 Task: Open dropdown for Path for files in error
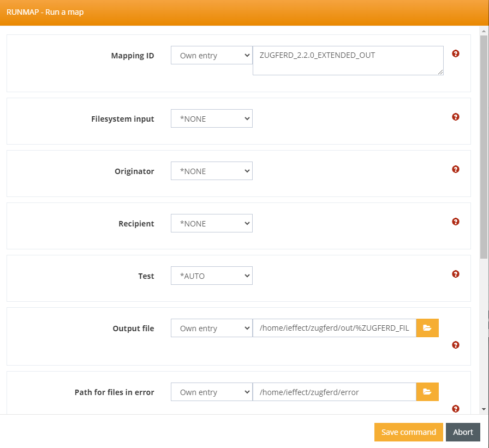(211, 392)
